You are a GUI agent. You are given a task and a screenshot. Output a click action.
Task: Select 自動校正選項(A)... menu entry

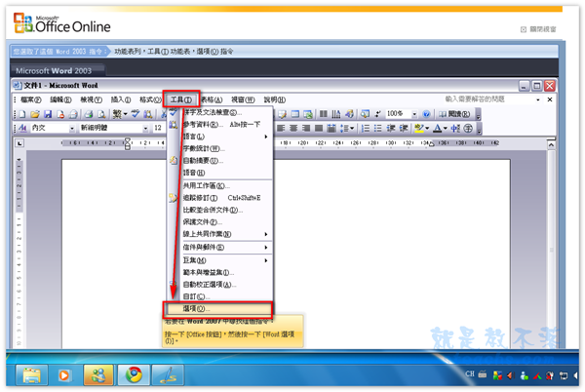225,285
